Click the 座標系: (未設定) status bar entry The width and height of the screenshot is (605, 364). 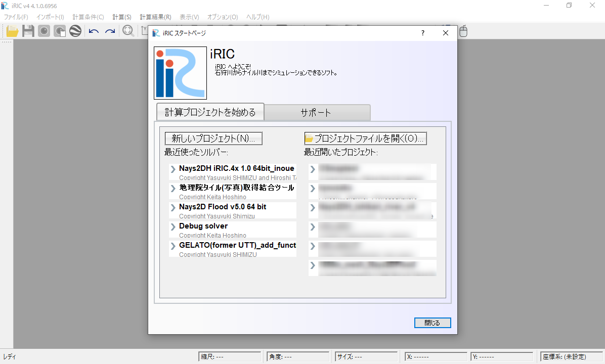click(x=572, y=357)
